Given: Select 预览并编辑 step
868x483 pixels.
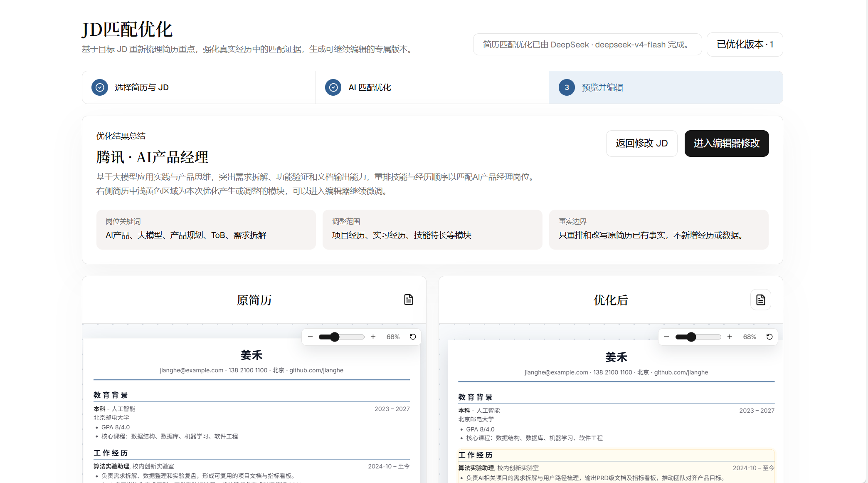Looking at the screenshot, I should tap(666, 87).
